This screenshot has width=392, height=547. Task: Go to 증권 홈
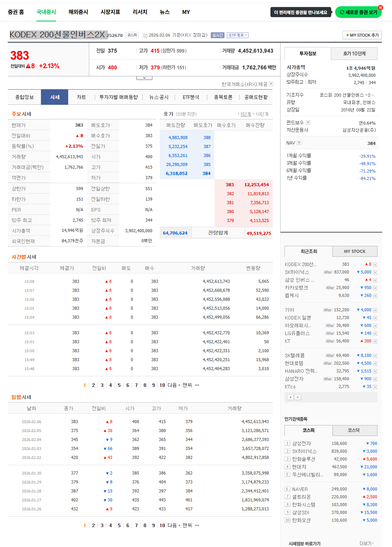click(16, 12)
